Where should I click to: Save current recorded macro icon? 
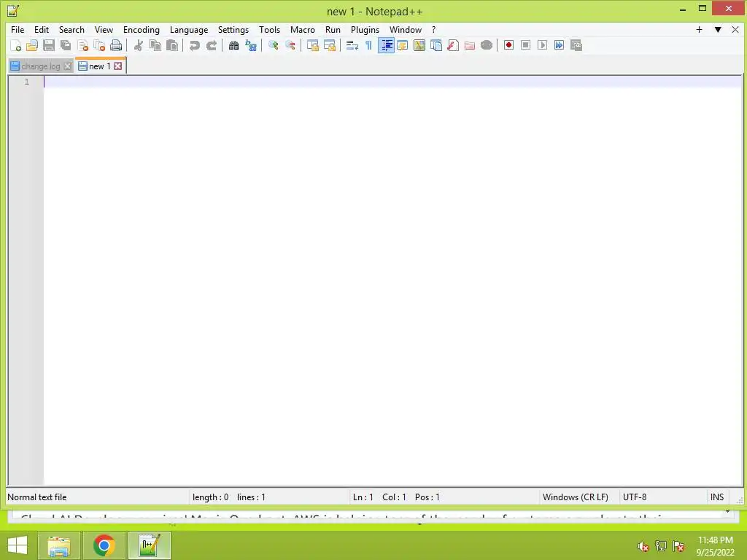click(576, 45)
